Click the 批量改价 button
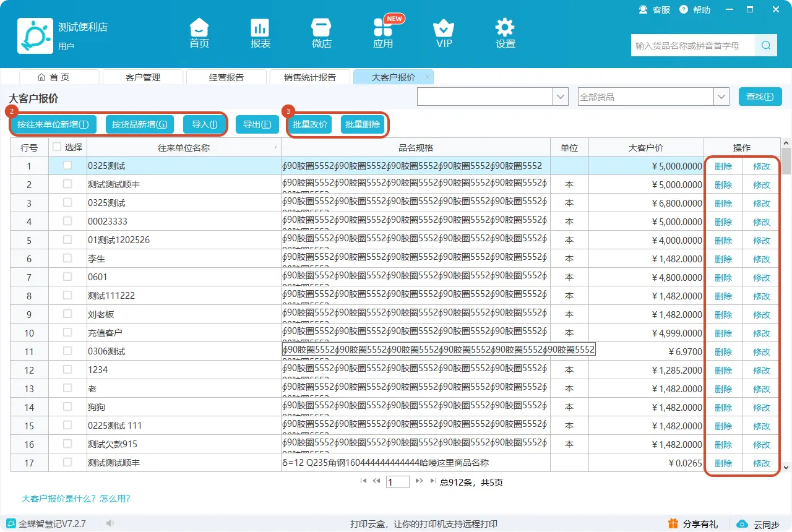Viewport: 792px width, 532px height. point(310,124)
